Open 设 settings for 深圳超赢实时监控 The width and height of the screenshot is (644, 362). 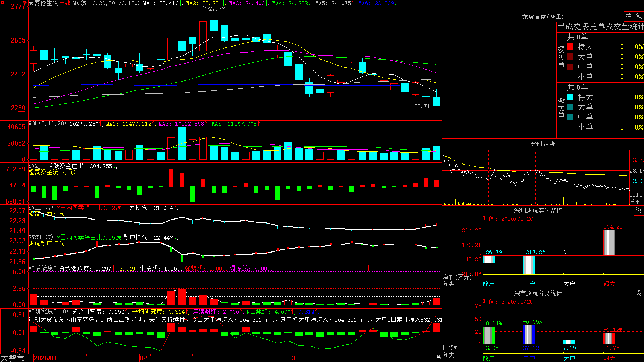pyautogui.click(x=638, y=210)
